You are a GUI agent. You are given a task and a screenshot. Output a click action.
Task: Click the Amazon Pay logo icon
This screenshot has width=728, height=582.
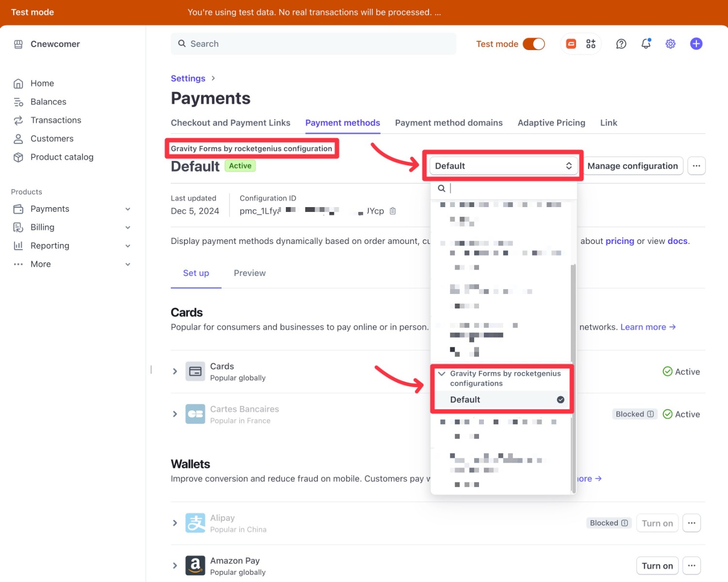195,566
